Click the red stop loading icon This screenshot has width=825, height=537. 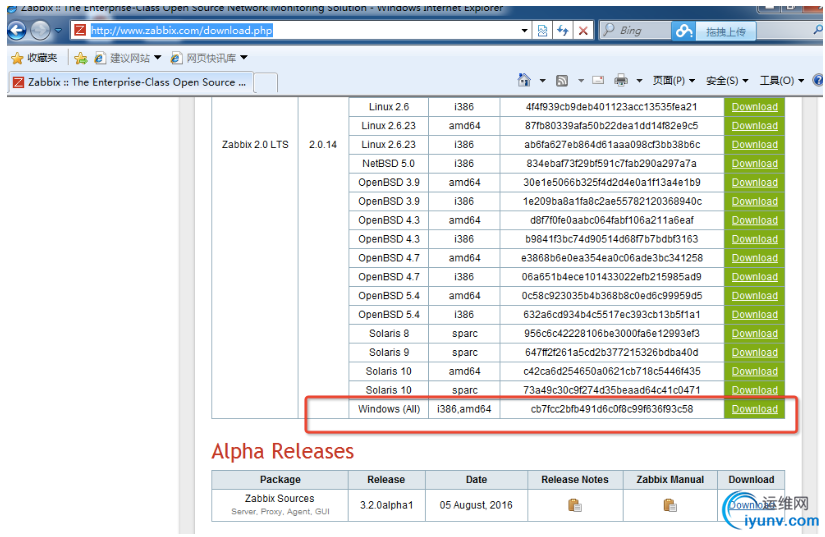(x=583, y=31)
